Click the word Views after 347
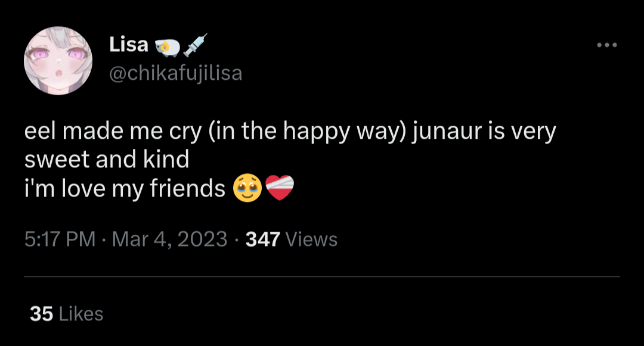 [311, 239]
